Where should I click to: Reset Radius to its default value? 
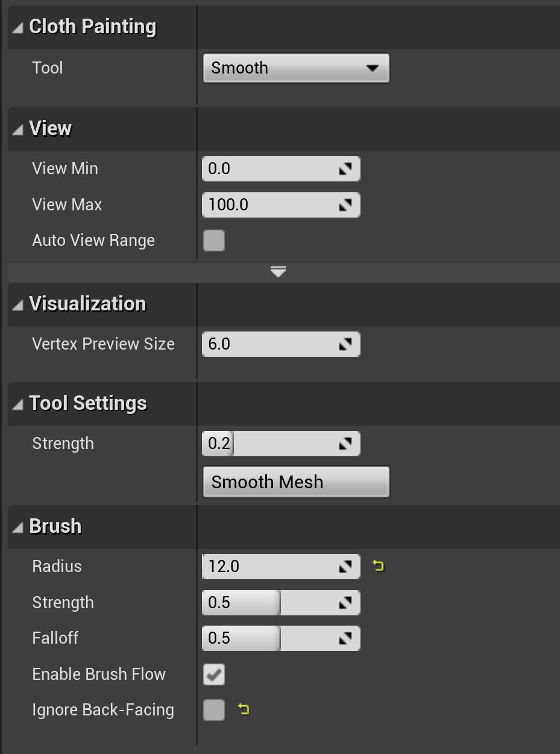378,566
